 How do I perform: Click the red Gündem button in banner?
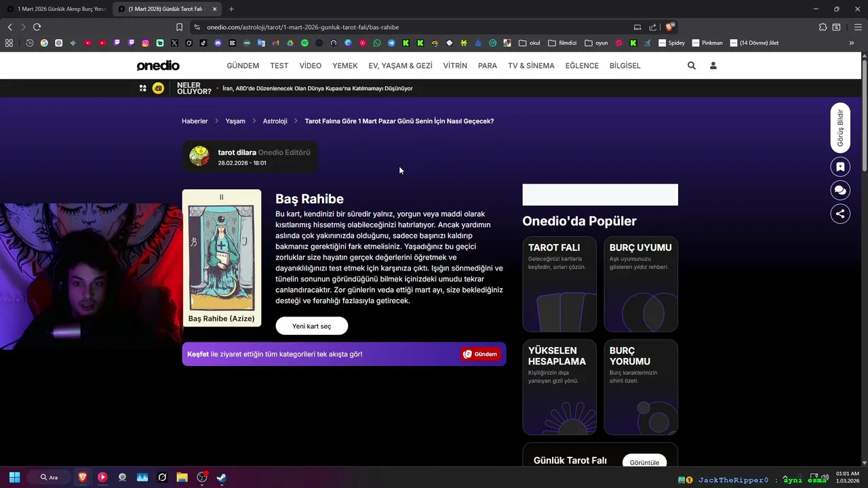tap(481, 354)
